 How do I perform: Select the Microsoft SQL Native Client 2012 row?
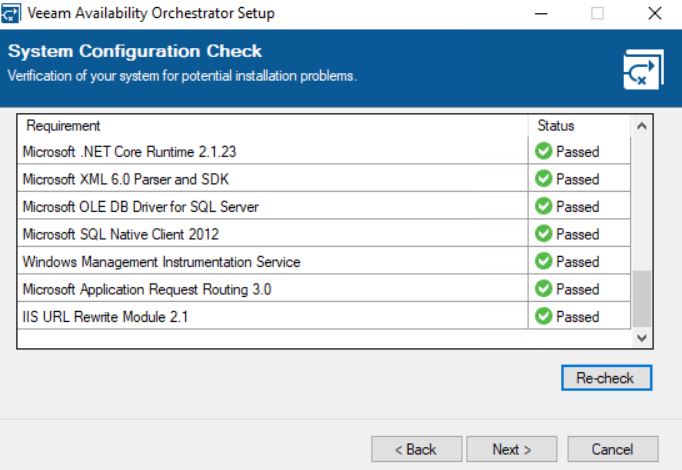pos(324,233)
